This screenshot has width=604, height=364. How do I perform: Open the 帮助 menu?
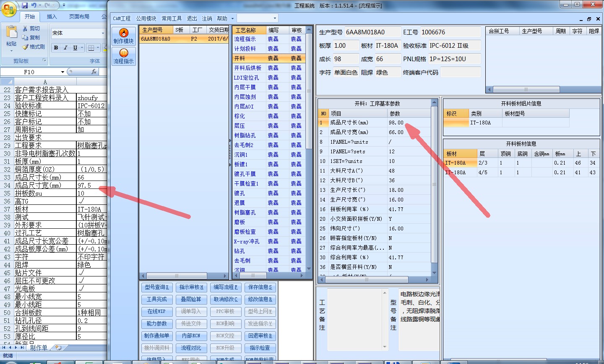click(x=222, y=18)
